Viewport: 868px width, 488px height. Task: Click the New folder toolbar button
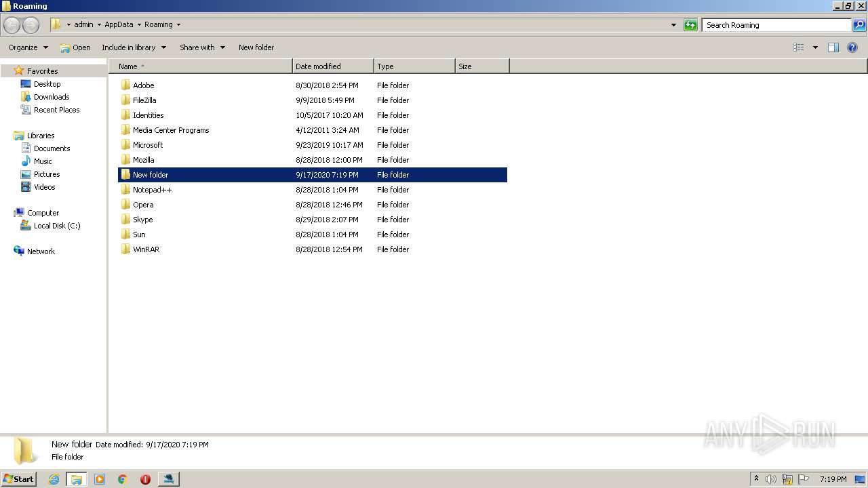256,47
